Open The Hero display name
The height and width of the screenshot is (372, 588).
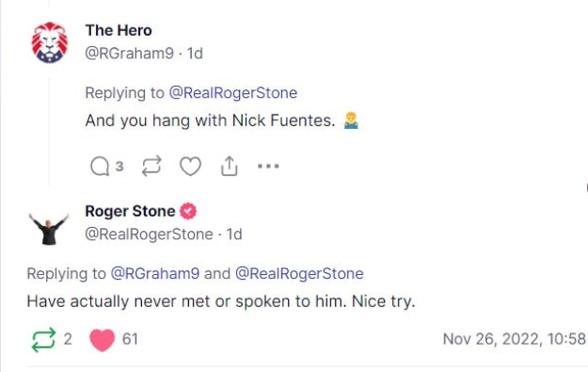pos(119,30)
